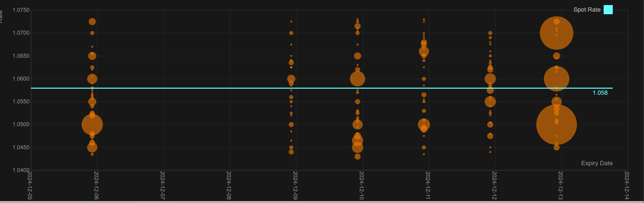Viewport: 644px width, 203px height.
Task: Select the 1.0600 bubble on 2024-12-13
Action: coord(556,79)
